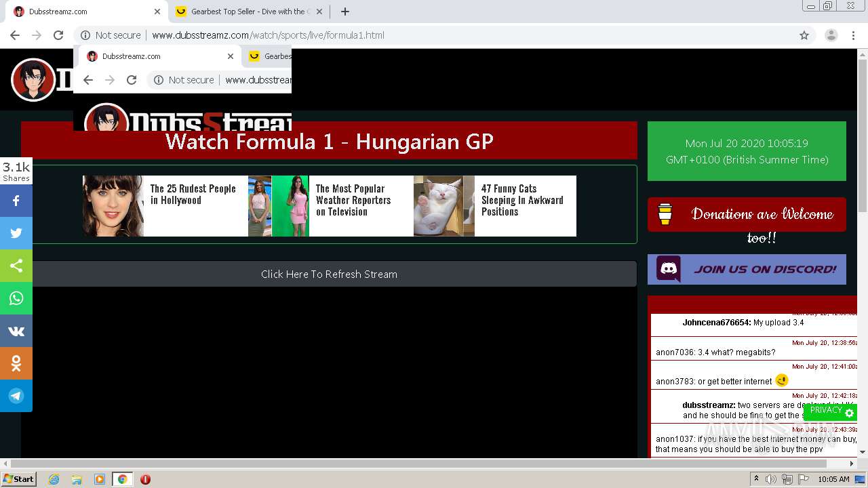Screen dimensions: 868x488
Task: Close the Gearbest Top Seller tab
Action: coord(320,12)
